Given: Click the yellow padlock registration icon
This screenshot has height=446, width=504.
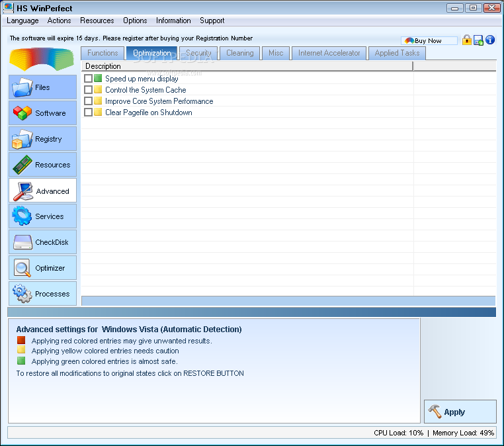Looking at the screenshot, I should click(467, 40).
